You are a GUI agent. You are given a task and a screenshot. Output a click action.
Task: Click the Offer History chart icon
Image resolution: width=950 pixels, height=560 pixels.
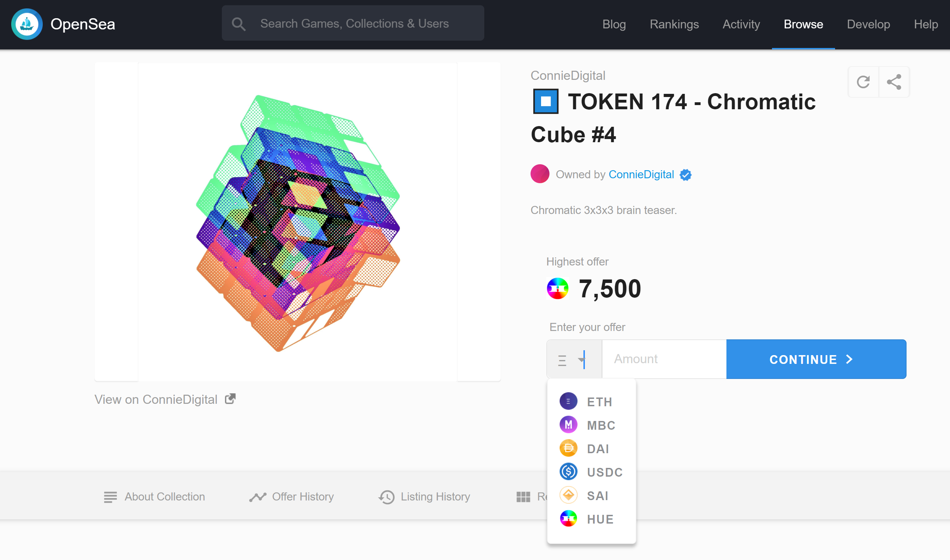click(258, 497)
